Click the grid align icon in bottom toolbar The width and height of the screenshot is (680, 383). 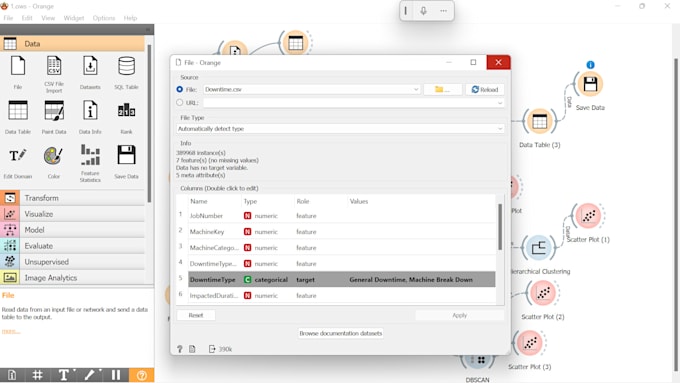pos(38,375)
